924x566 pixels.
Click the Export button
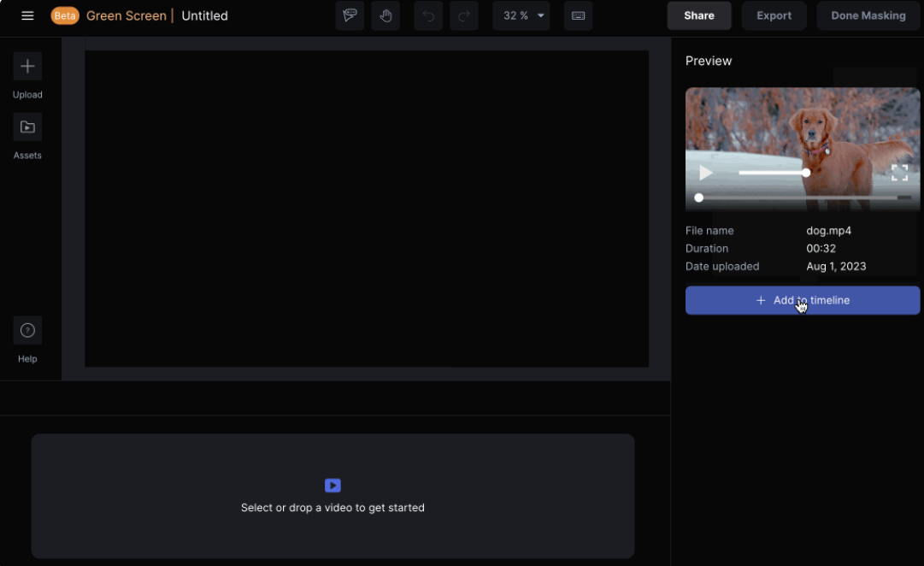tap(774, 15)
